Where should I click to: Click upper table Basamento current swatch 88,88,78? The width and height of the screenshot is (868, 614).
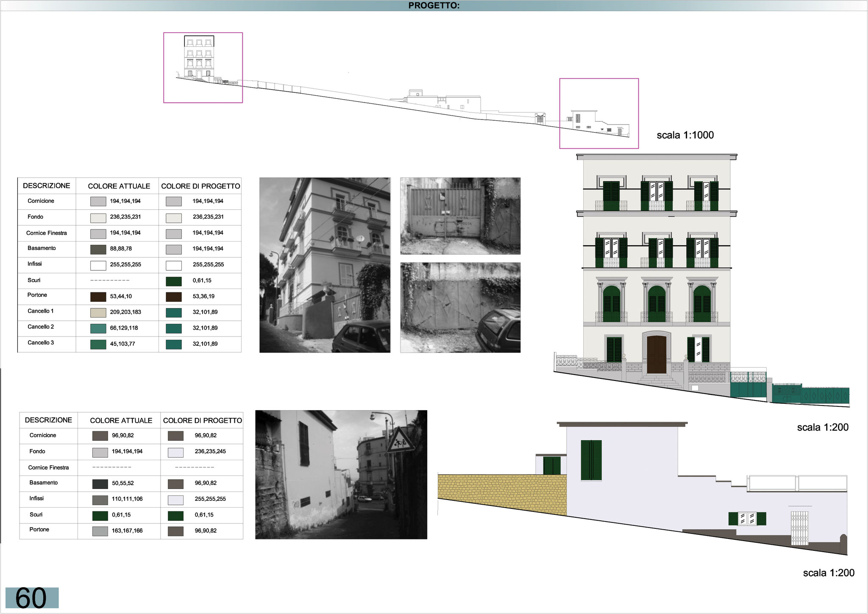(x=98, y=249)
